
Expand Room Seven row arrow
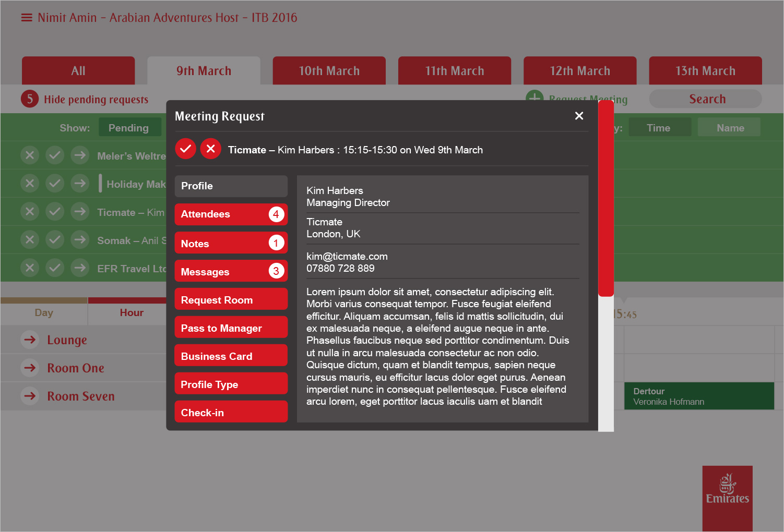point(30,396)
